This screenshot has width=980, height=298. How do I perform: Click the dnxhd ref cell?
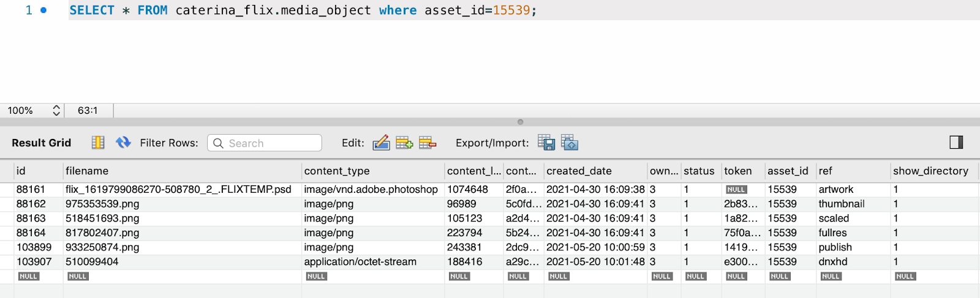click(x=833, y=261)
